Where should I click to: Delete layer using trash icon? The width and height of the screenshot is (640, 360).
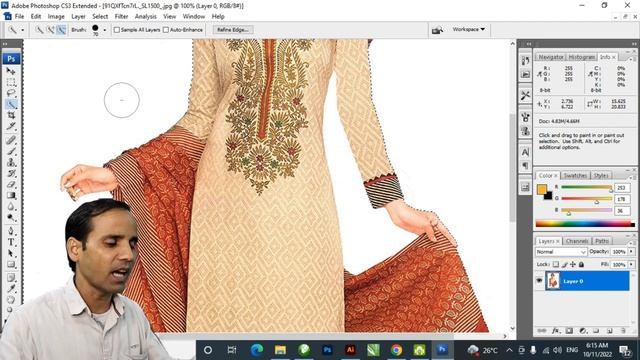click(x=623, y=330)
